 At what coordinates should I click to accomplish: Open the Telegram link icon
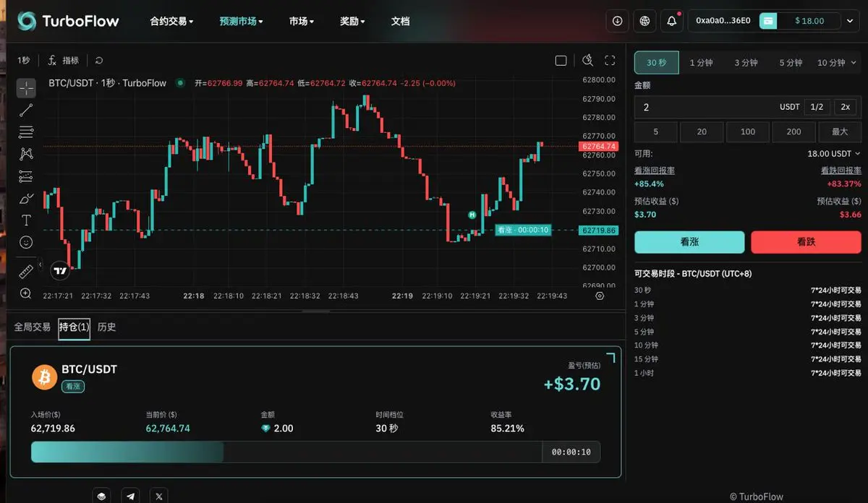(x=130, y=496)
